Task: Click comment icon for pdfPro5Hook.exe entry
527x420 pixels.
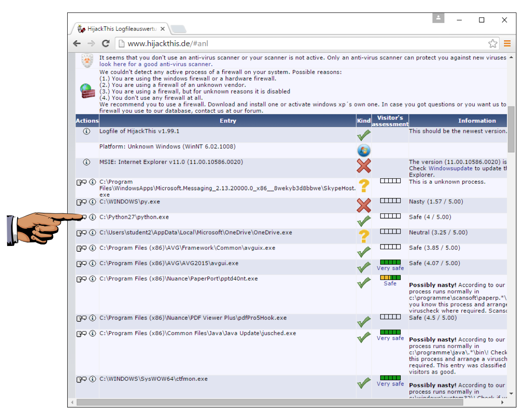Action: point(81,318)
